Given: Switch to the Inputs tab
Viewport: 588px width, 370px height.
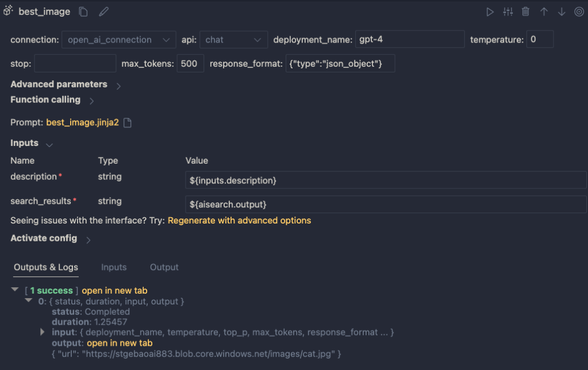Looking at the screenshot, I should (114, 267).
